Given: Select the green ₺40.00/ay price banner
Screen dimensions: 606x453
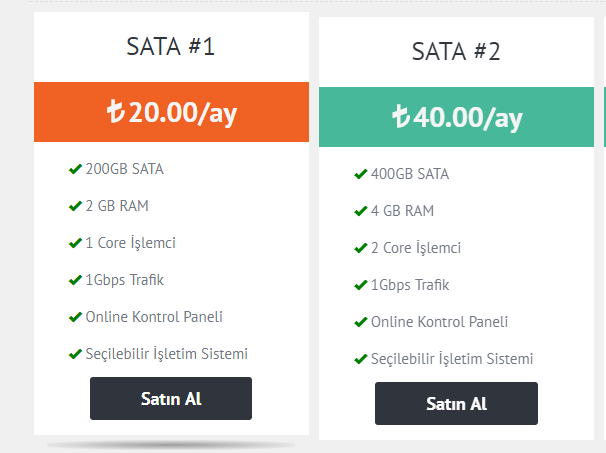Looking at the screenshot, I should coord(457,118).
